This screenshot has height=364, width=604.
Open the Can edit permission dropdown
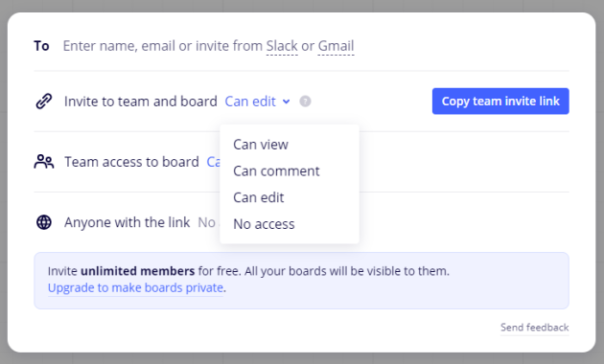coord(257,102)
